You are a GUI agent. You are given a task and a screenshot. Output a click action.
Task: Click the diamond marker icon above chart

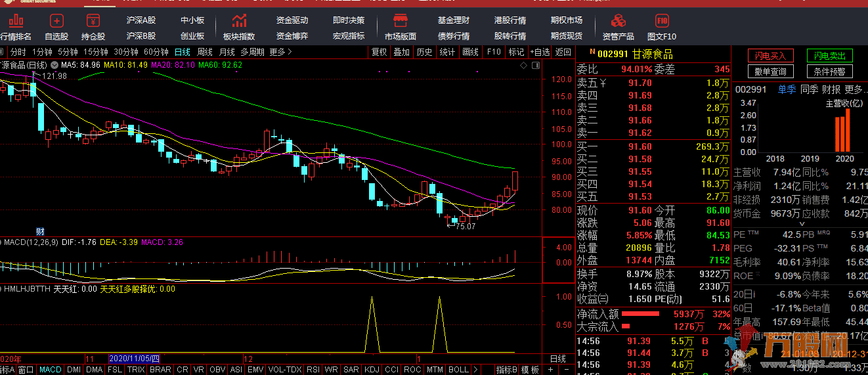pyautogui.click(x=523, y=66)
